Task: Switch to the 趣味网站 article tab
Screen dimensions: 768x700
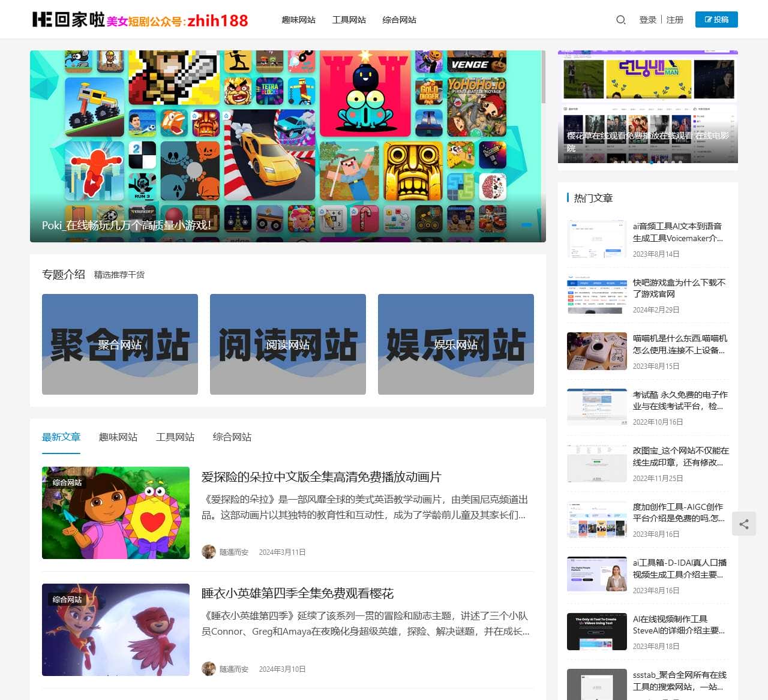Action: pos(118,437)
